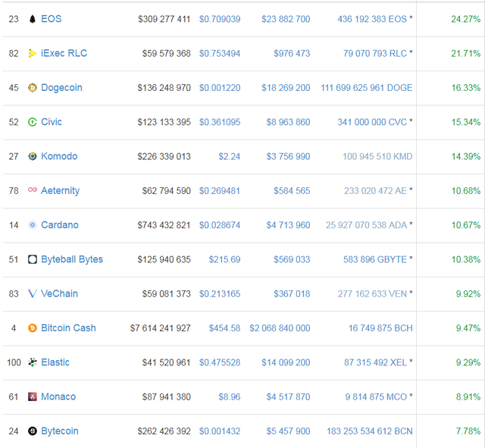Image resolution: width=485 pixels, height=448 pixels.
Task: Click Cardano price $0.028674
Action: pos(220,225)
